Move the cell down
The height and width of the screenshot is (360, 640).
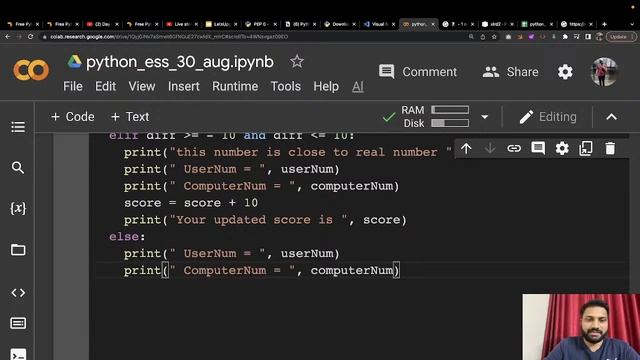tap(490, 149)
